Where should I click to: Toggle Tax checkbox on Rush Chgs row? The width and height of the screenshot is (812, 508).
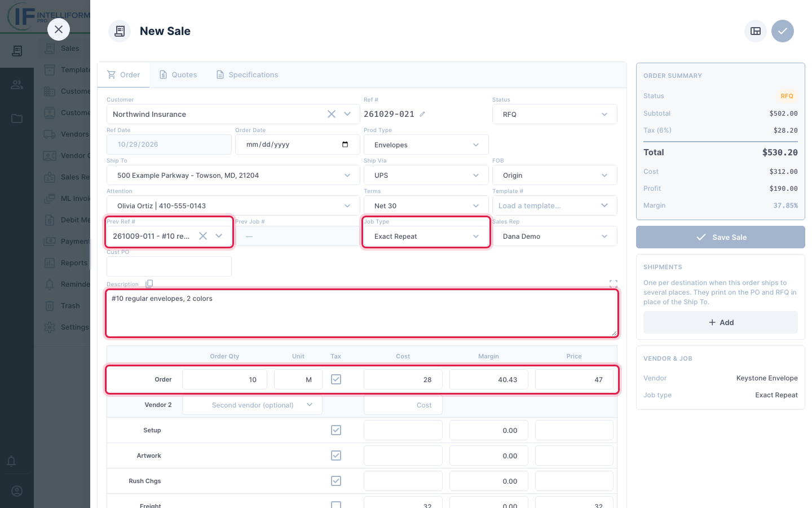336,481
